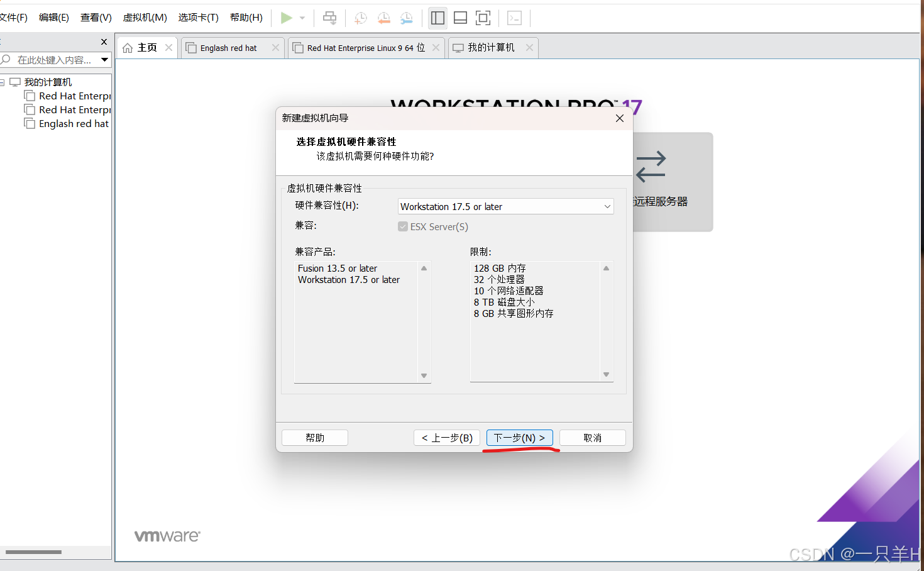924x571 pixels.
Task: Click the take snapshot clock icon
Action: 360,18
